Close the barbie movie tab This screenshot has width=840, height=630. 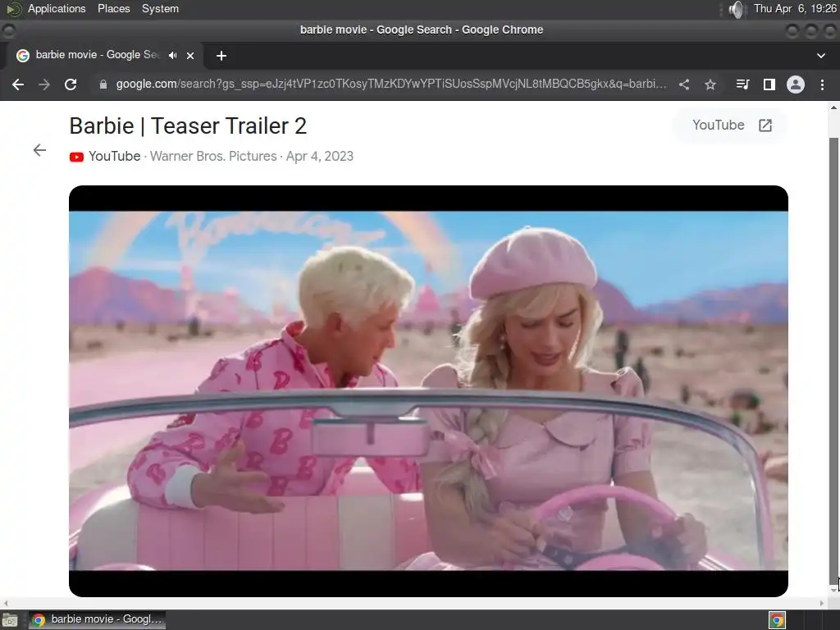(190, 55)
